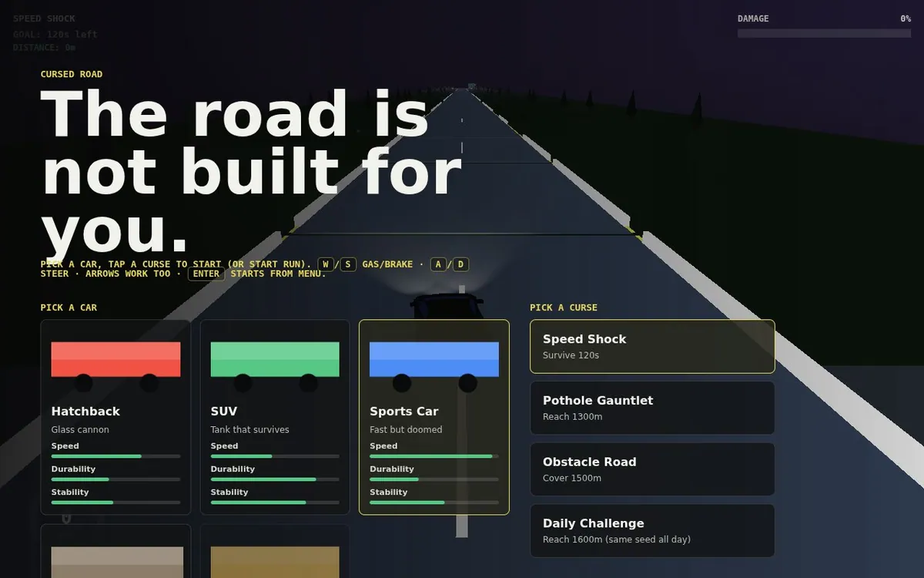Select the Hatchback car card
This screenshot has width=924, height=578.
point(115,417)
